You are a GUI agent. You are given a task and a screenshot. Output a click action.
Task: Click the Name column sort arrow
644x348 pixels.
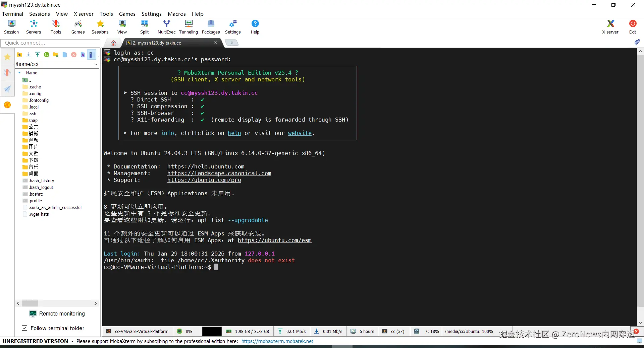pos(19,73)
